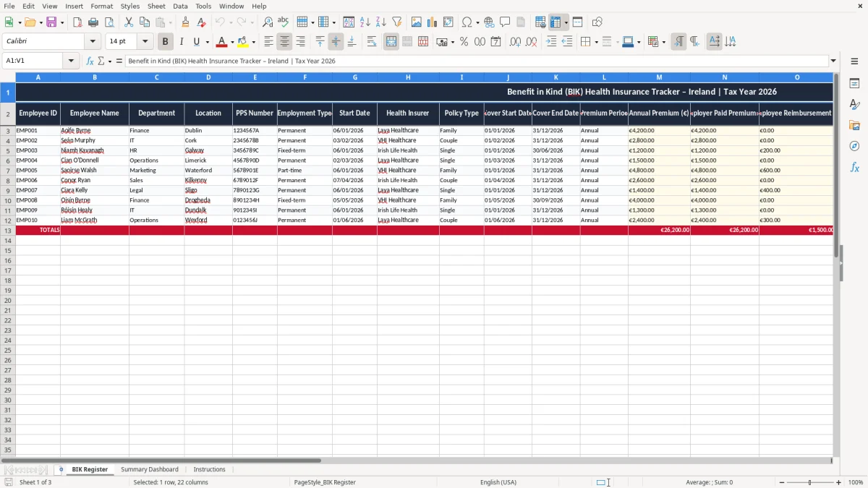Format cells as percent
This screenshot has height=488, width=868.
tap(464, 42)
